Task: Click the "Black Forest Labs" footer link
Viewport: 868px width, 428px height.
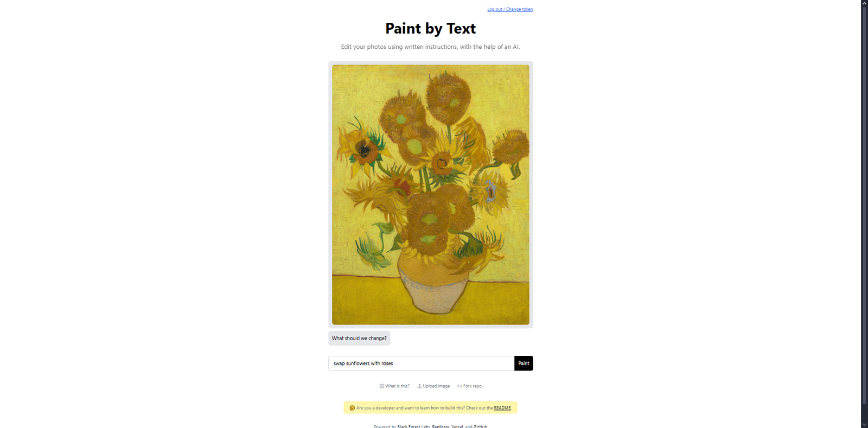Action: (x=413, y=426)
